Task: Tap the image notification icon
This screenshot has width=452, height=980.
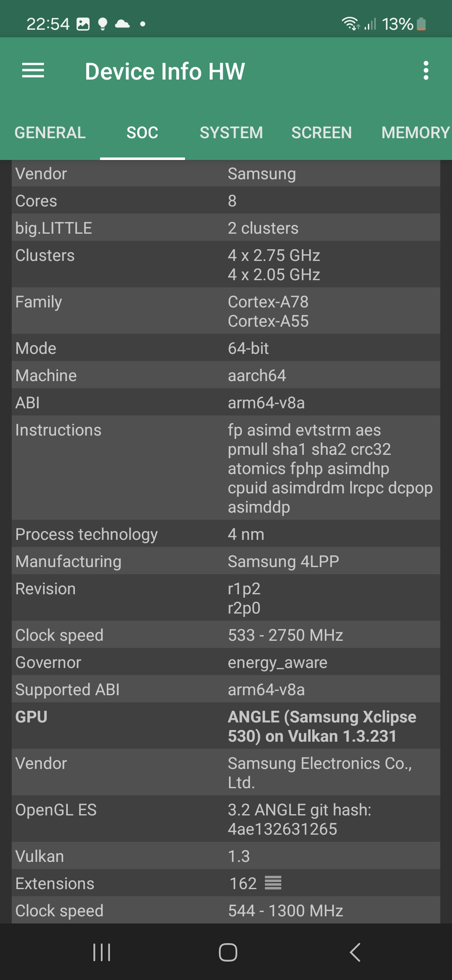Action: [x=83, y=24]
